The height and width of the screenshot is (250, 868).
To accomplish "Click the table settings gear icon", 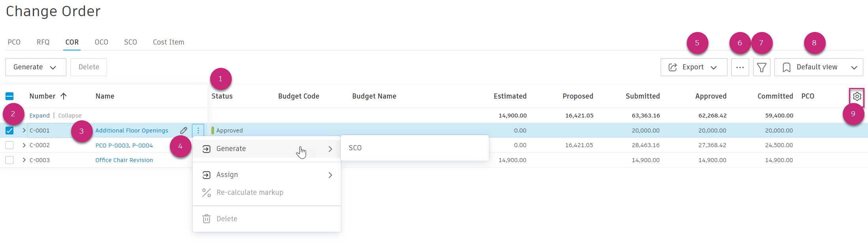I will (857, 97).
